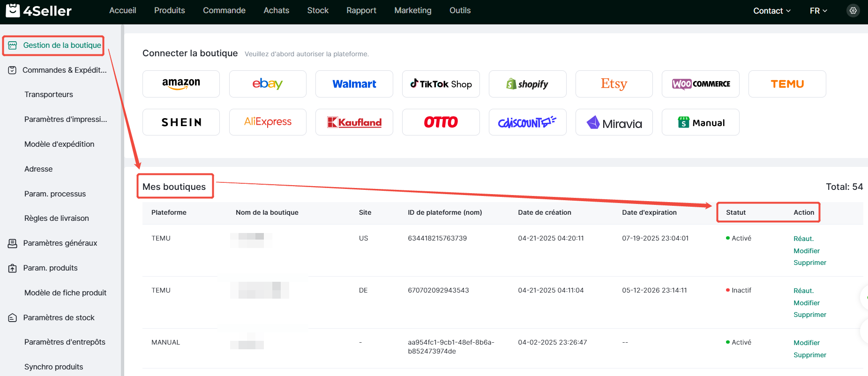Expand Commandes & Expédit... sidebar section
The width and height of the screenshot is (868, 376).
pos(64,70)
